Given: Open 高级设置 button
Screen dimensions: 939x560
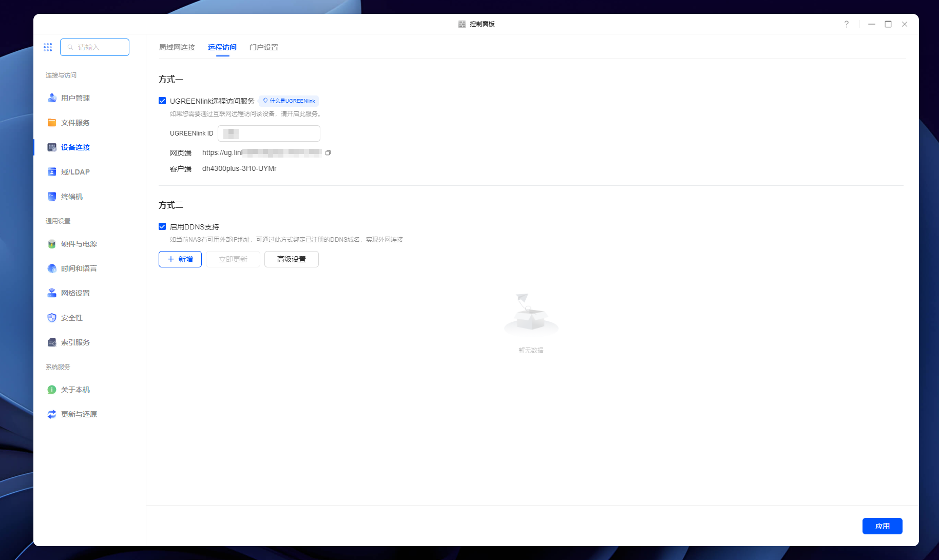Looking at the screenshot, I should click(292, 259).
